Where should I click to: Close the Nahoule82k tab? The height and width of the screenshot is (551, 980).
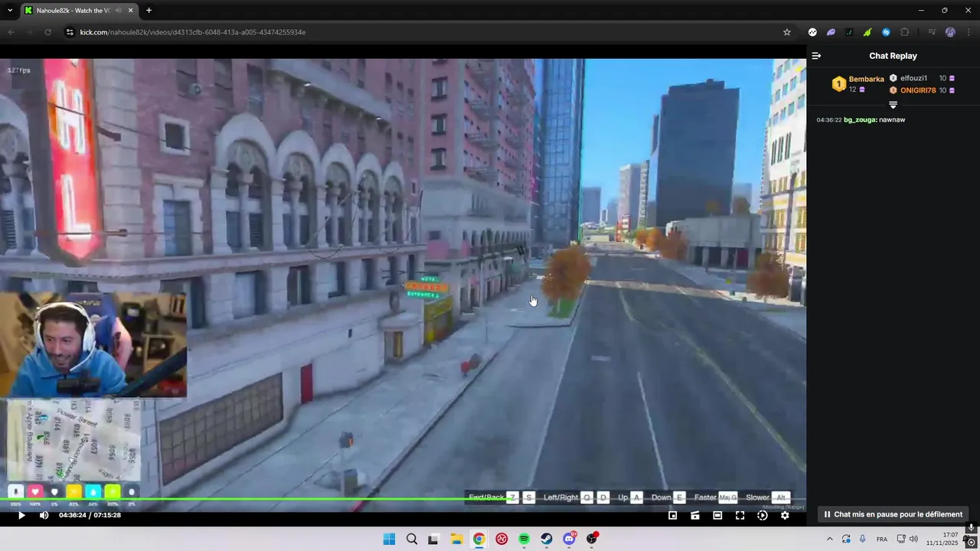[x=131, y=11]
